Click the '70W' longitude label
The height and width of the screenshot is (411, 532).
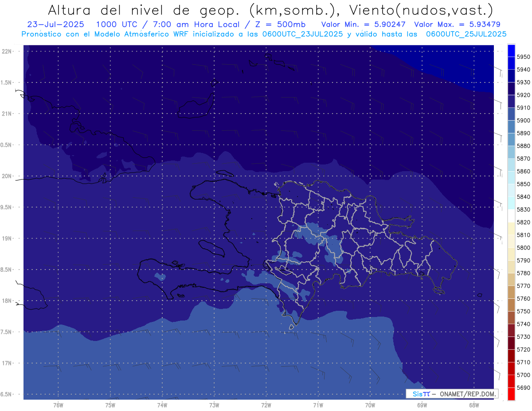(370, 405)
